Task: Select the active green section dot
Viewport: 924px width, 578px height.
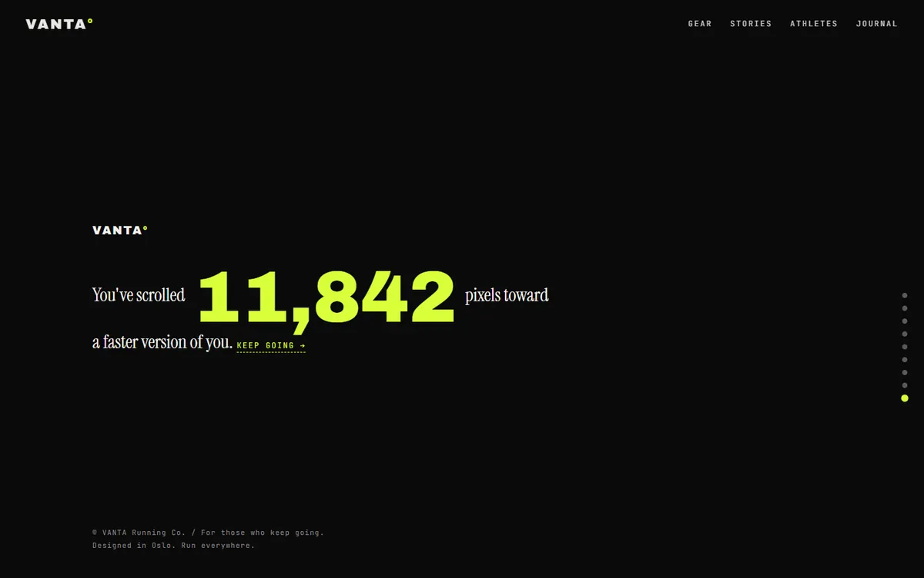Action: point(905,398)
